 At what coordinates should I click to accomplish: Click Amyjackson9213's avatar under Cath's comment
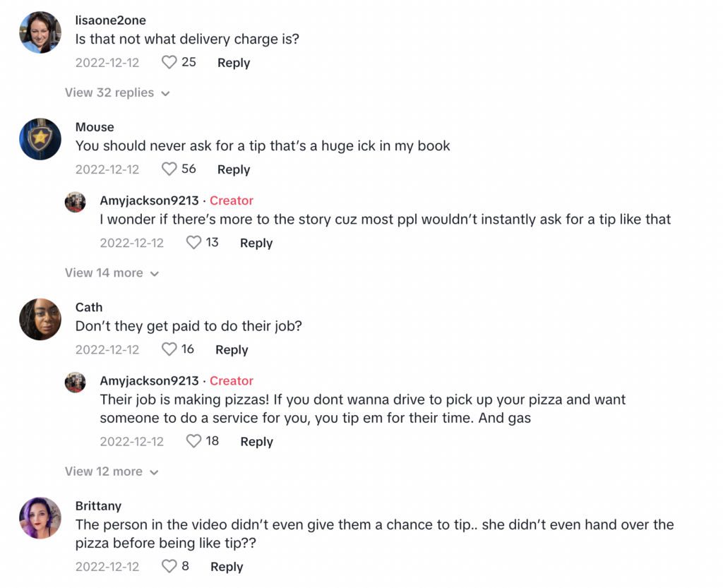coord(76,383)
